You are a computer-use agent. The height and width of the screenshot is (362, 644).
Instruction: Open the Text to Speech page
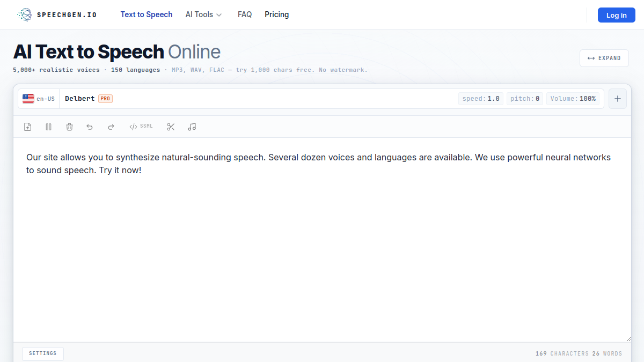[x=147, y=14]
